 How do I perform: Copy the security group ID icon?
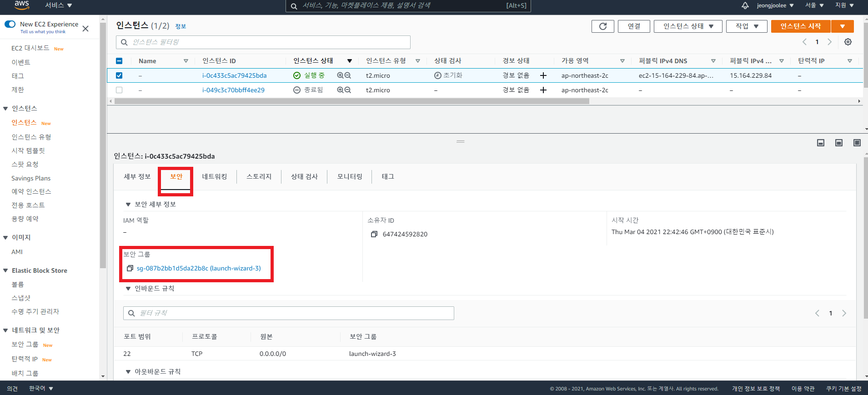tap(130, 268)
